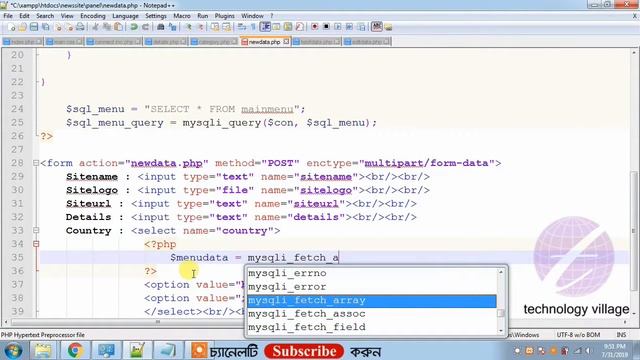640x360 pixels.
Task: Choose mysqli_fetch_assoc from autocomplete list
Action: pos(371,314)
